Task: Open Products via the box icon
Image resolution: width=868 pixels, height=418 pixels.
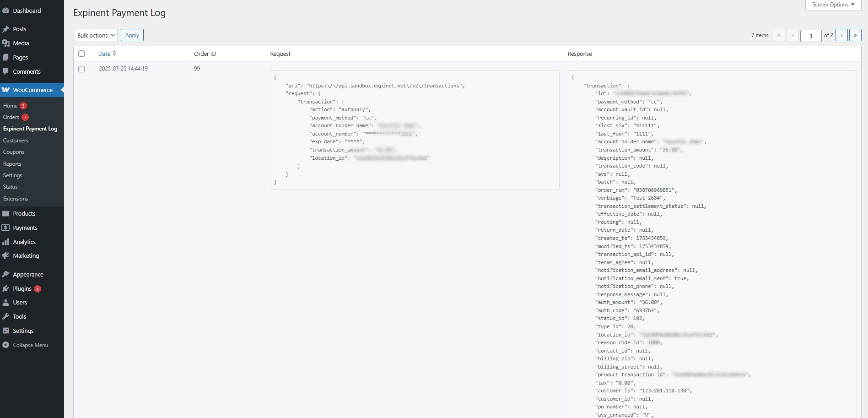Action: [x=6, y=213]
